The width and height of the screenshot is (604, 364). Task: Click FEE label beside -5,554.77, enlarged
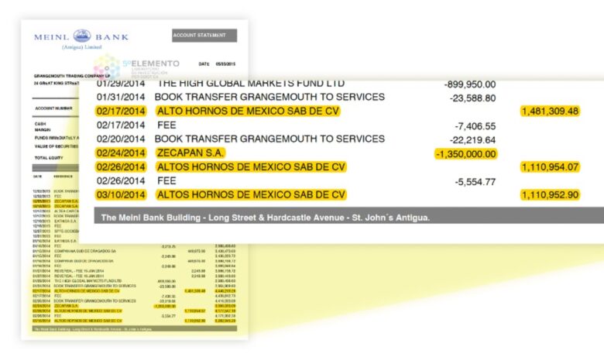(x=166, y=181)
